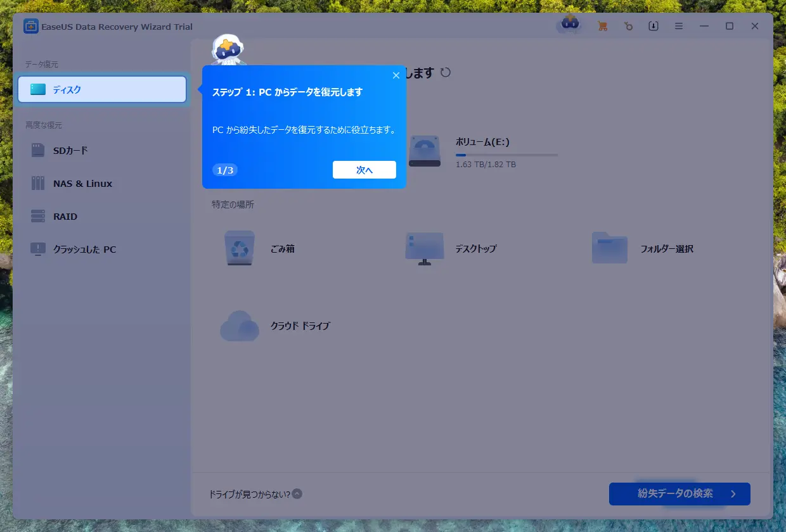Click the SD card icon in sidebar

pyautogui.click(x=38, y=151)
